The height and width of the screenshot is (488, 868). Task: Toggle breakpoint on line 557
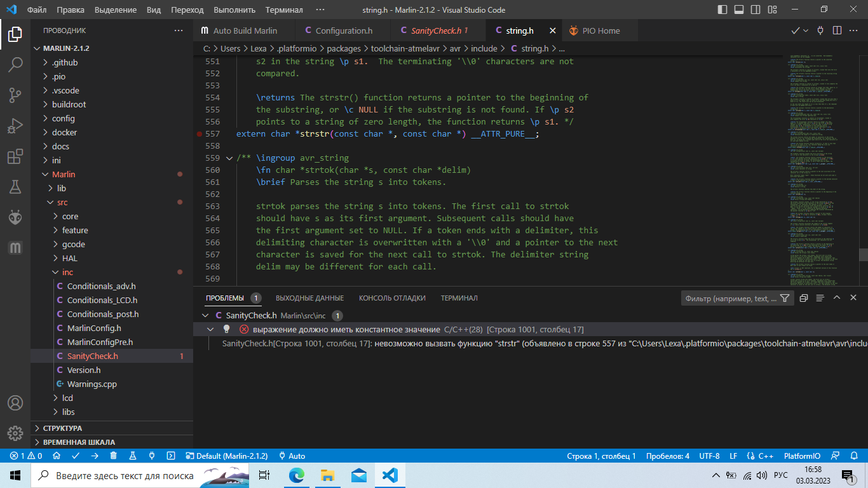pyautogui.click(x=200, y=134)
